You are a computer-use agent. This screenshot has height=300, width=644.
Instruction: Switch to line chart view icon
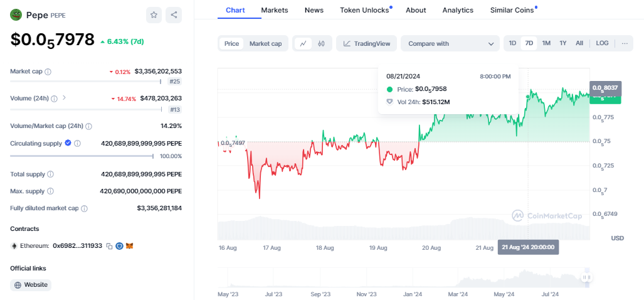(303, 43)
